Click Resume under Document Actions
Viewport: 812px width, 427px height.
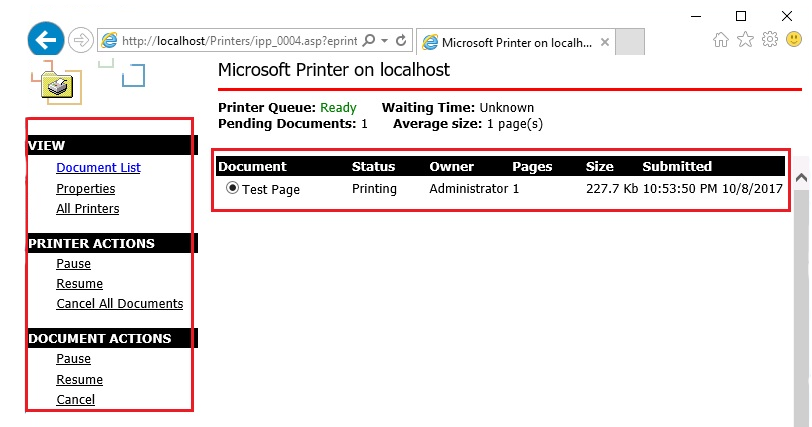pos(79,380)
